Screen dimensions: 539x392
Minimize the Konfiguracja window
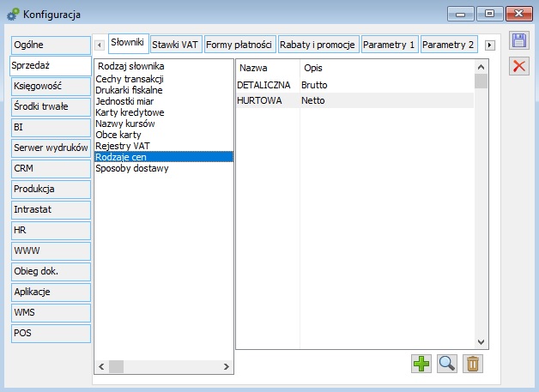point(461,14)
